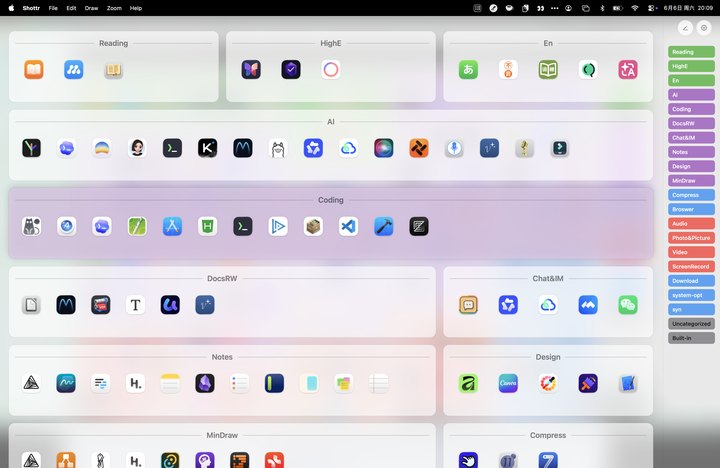
Task: Open the terminal prompt app in Coding section
Action: pyautogui.click(x=243, y=226)
